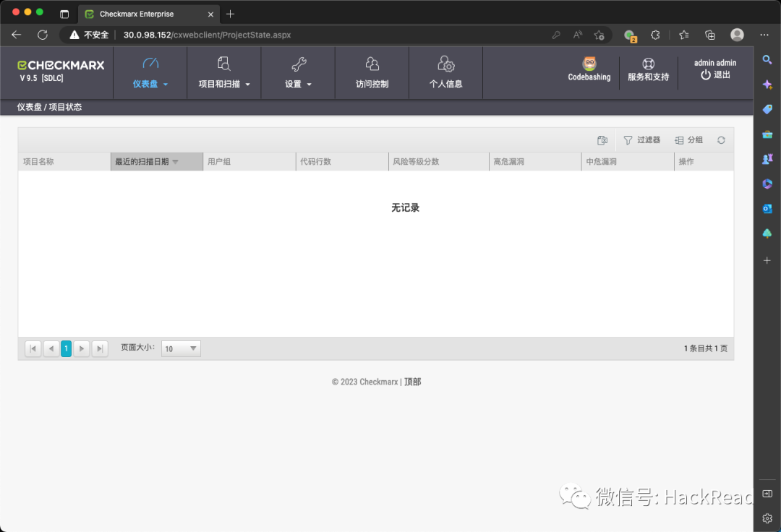
Task: Select page 1 in pager
Action: (x=67, y=348)
